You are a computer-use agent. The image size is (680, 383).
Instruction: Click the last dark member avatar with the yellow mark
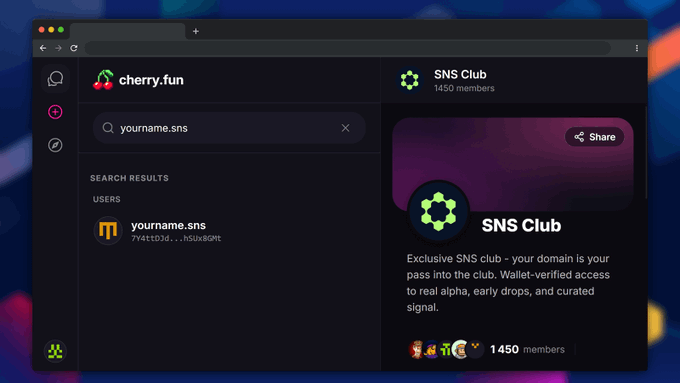(x=476, y=349)
